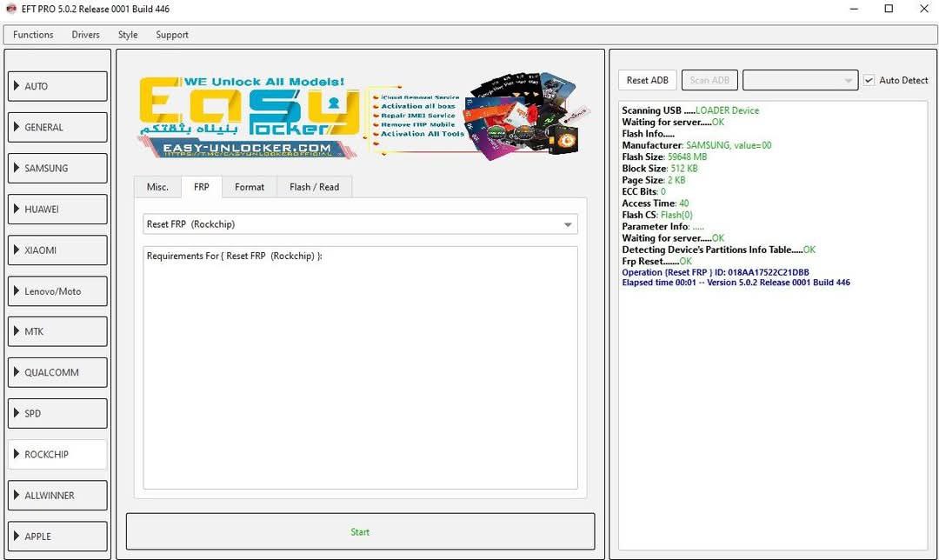Click the 'Flash CS: Flash(0)' log entry
This screenshot has width=939, height=560.
tap(657, 215)
